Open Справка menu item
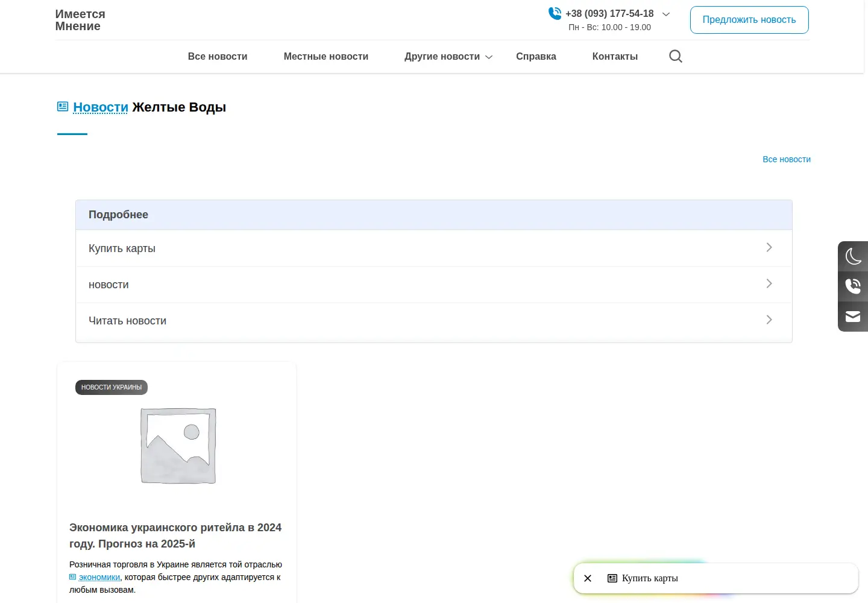 pyautogui.click(x=536, y=56)
